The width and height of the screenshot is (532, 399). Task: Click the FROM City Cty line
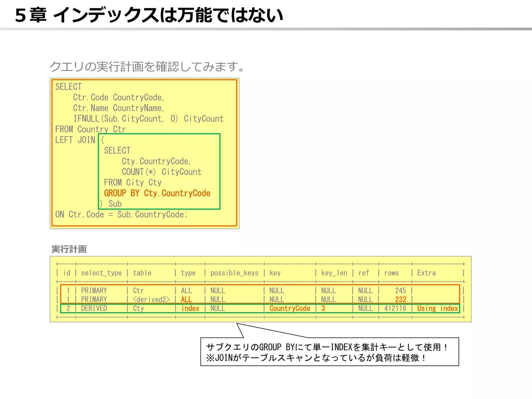132,183
